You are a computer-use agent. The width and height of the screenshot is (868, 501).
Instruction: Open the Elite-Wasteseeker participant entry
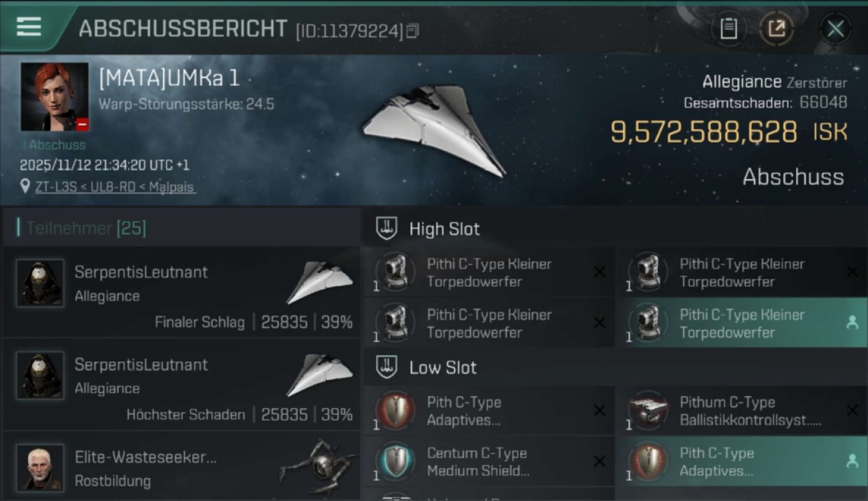[180, 468]
